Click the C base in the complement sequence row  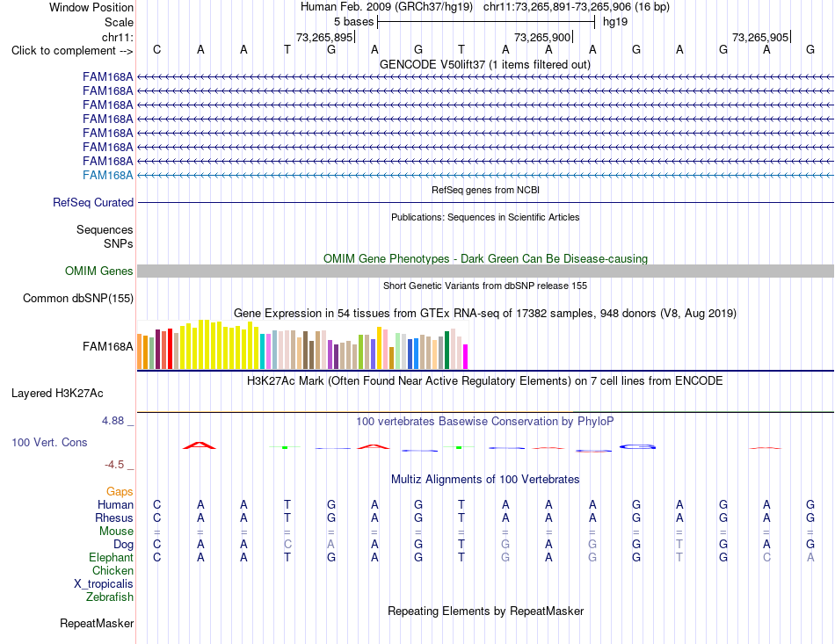pos(156,49)
